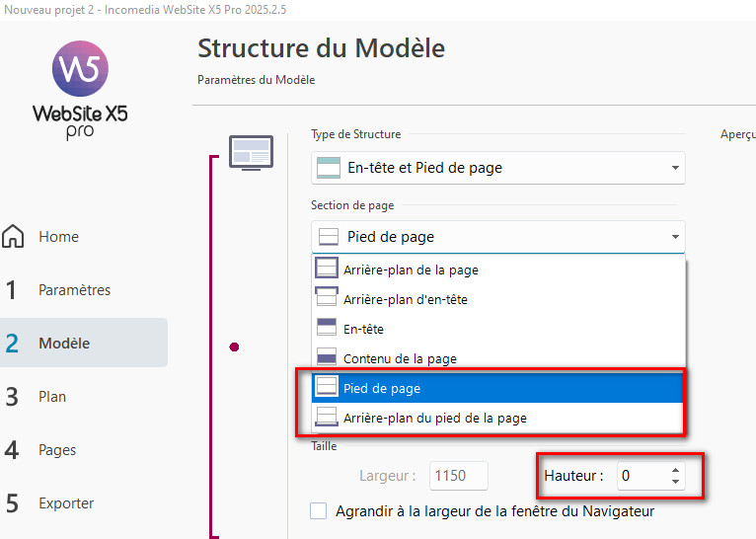Select the desktop monitor viewport icon
756x539 pixels.
tap(251, 153)
